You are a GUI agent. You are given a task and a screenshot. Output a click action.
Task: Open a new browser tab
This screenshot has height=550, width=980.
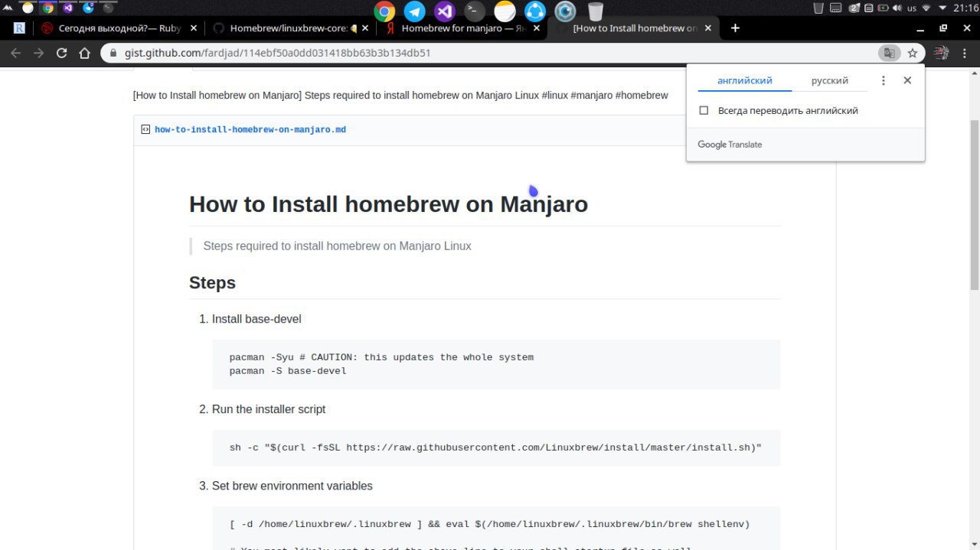(735, 28)
